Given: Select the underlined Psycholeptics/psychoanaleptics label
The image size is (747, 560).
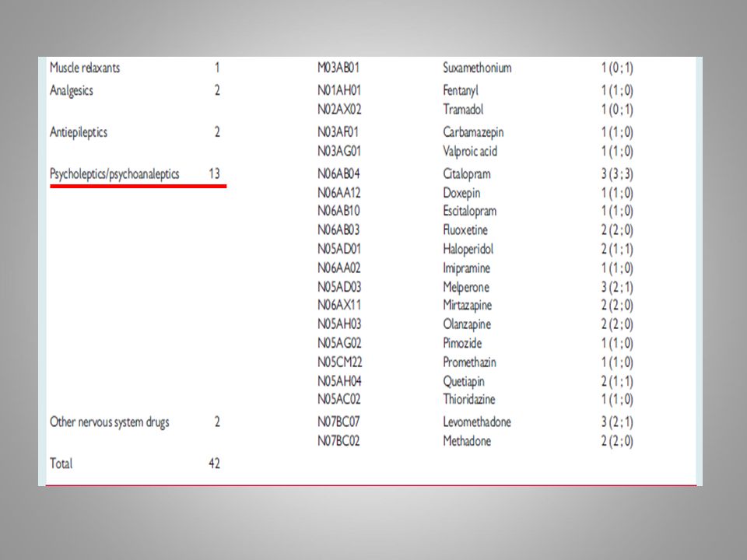Looking at the screenshot, I should pos(114,173).
